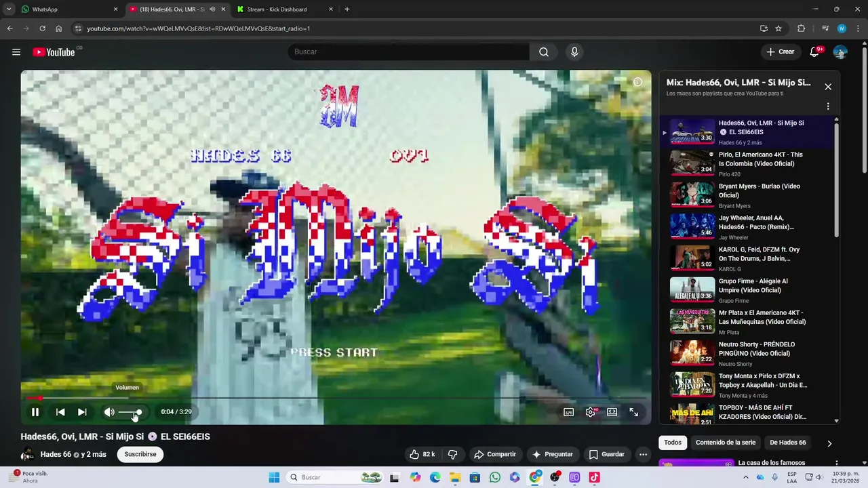
Task: Reload the page
Action: point(42,28)
